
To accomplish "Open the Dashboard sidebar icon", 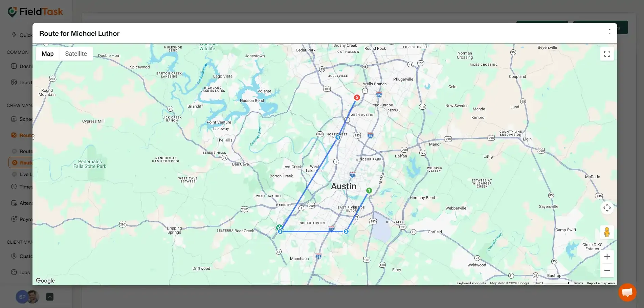I will [x=14, y=66].
